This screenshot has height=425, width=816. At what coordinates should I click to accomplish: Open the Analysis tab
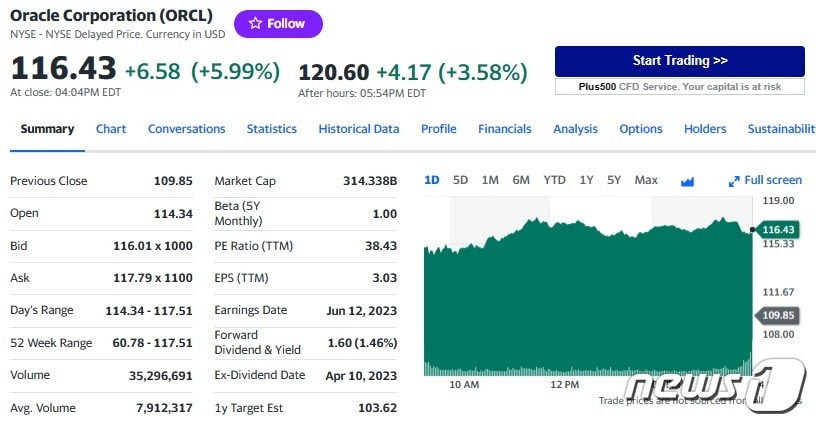(575, 129)
